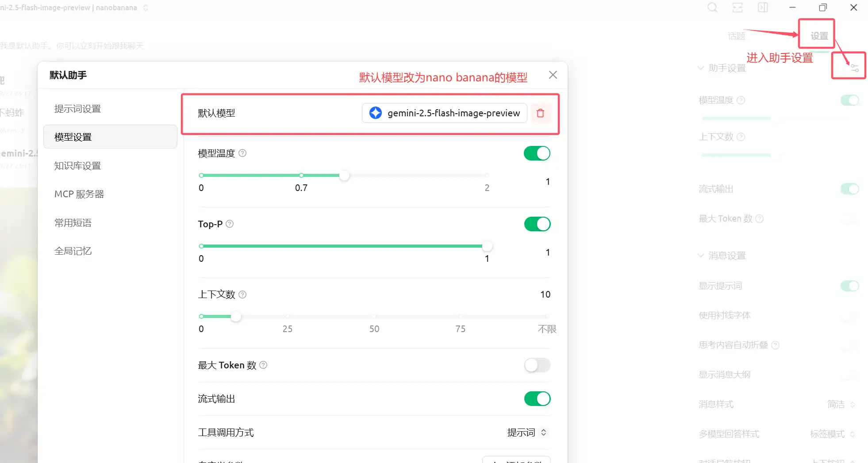Switch to the 话题 tab

coord(737,36)
